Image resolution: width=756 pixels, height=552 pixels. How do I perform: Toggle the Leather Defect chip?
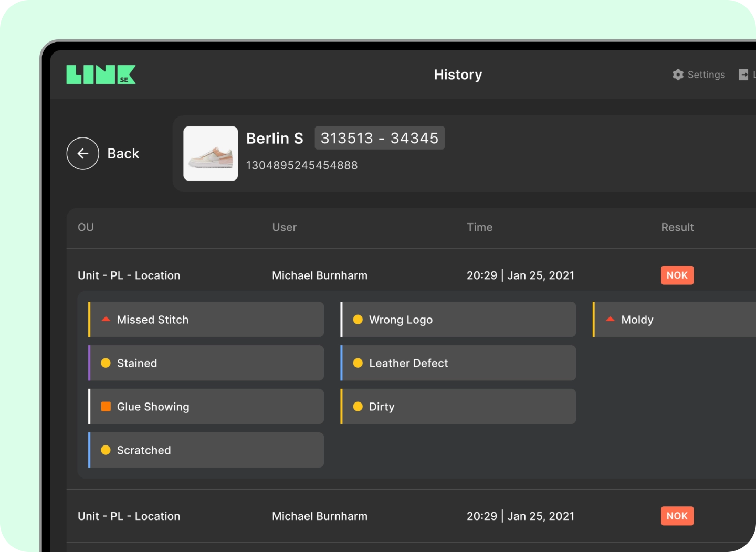(458, 363)
